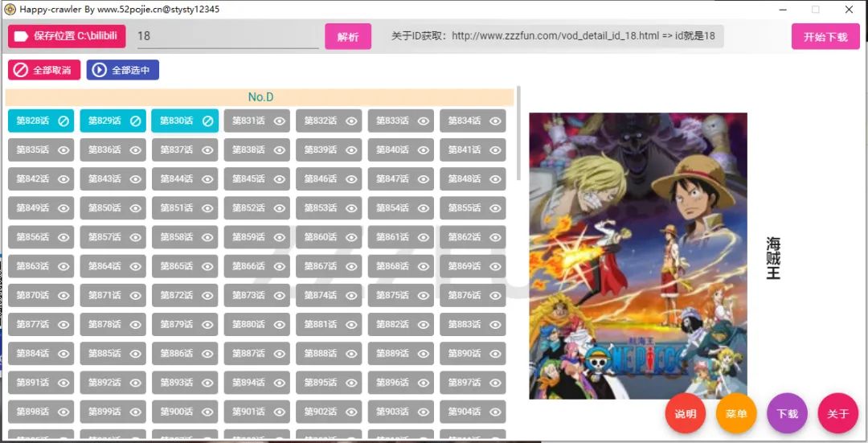
Task: Click the eye icon on 第884话
Action: (63, 354)
